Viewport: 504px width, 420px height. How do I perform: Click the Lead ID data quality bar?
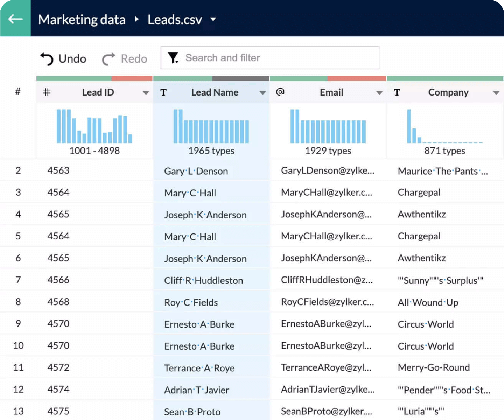(x=94, y=78)
